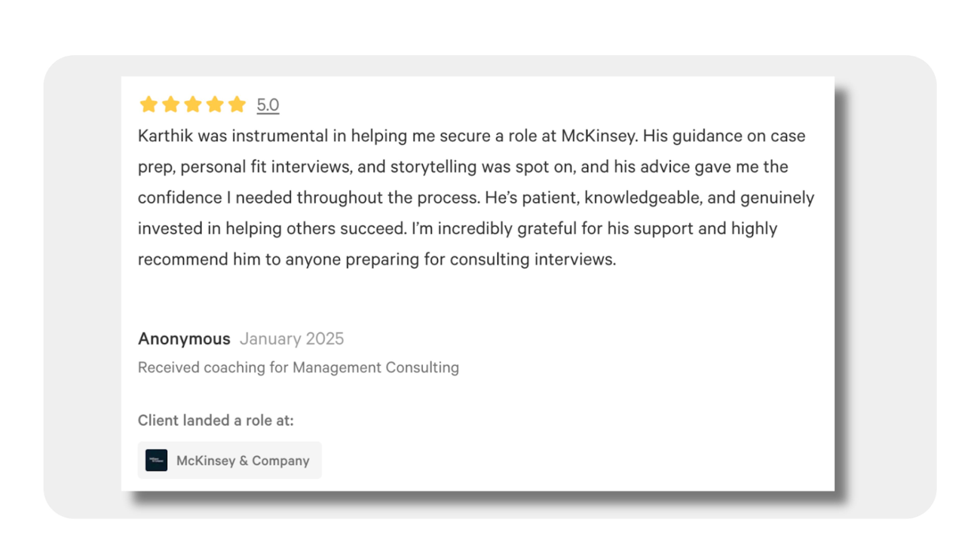Click the Anonymous reviewer name
The width and height of the screenshot is (980, 551).
[184, 339]
